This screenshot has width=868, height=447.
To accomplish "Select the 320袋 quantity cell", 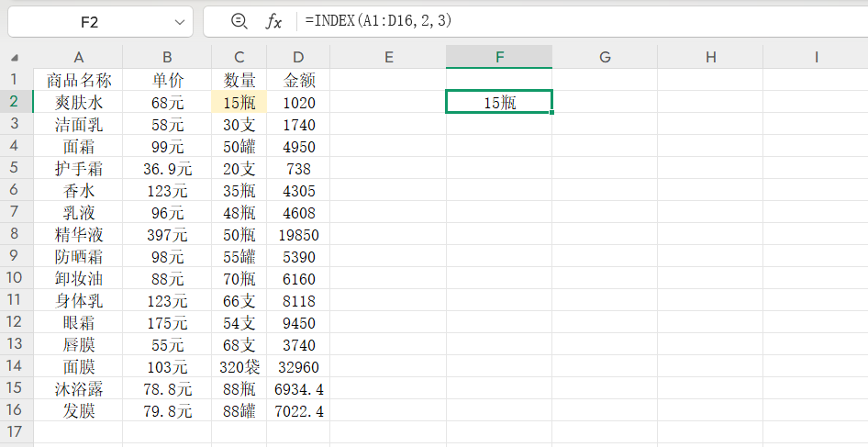I will (239, 366).
